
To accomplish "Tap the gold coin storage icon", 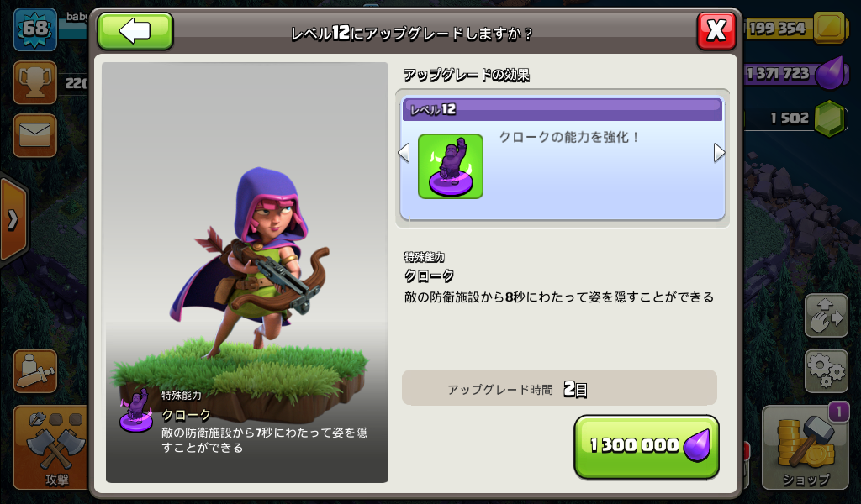I will pos(828,28).
